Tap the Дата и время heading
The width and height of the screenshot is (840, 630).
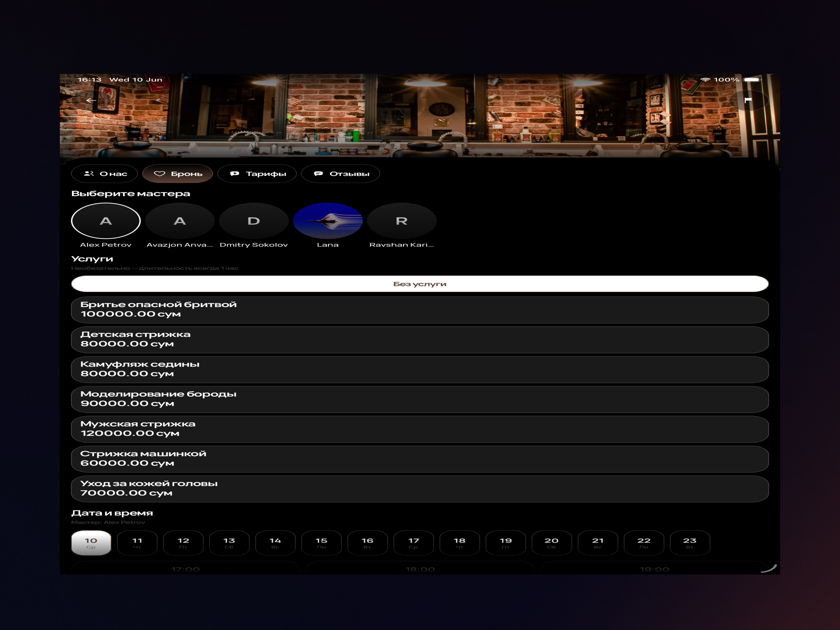[x=112, y=513]
